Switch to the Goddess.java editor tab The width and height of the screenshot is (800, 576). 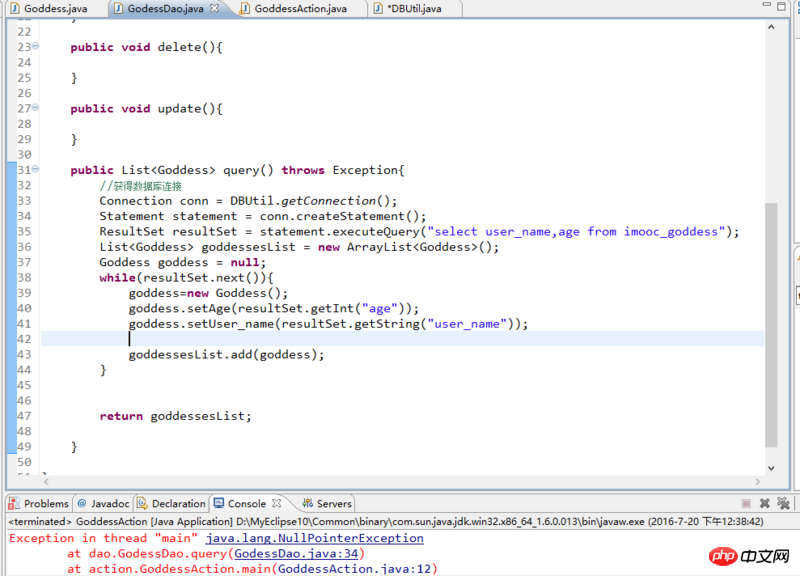pyautogui.click(x=50, y=9)
